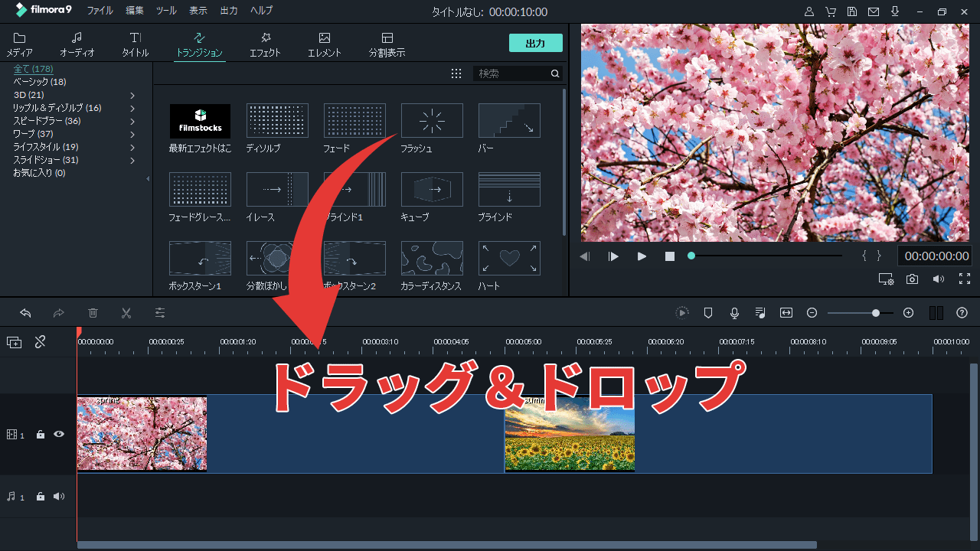Open the ツール menu
Screen dimensions: 980x551
166,11
